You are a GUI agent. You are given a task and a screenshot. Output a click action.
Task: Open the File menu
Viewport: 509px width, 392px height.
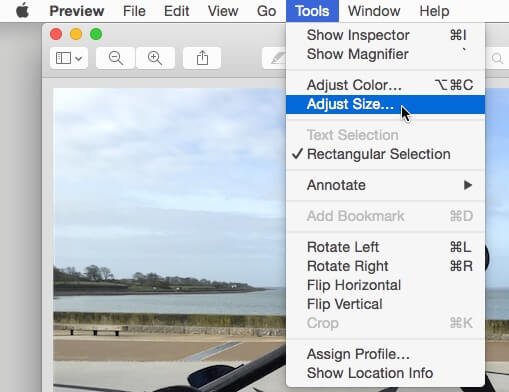134,11
